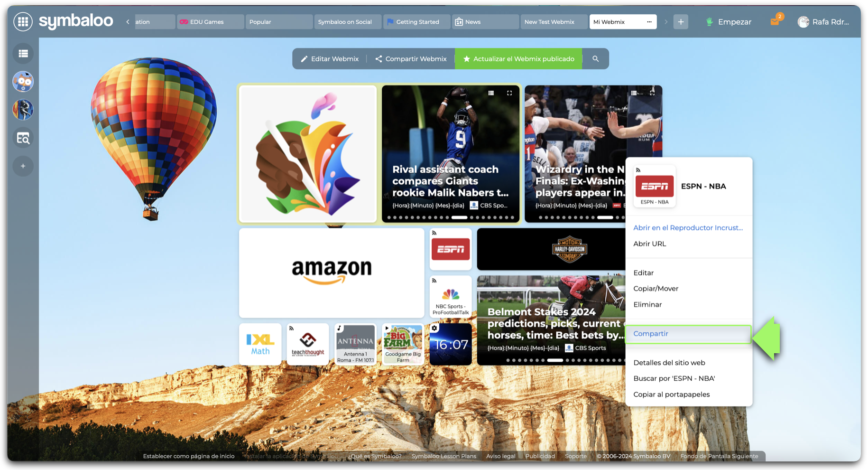
Task: Choose Buscar por 'ESPN - NBA'
Action: point(674,378)
